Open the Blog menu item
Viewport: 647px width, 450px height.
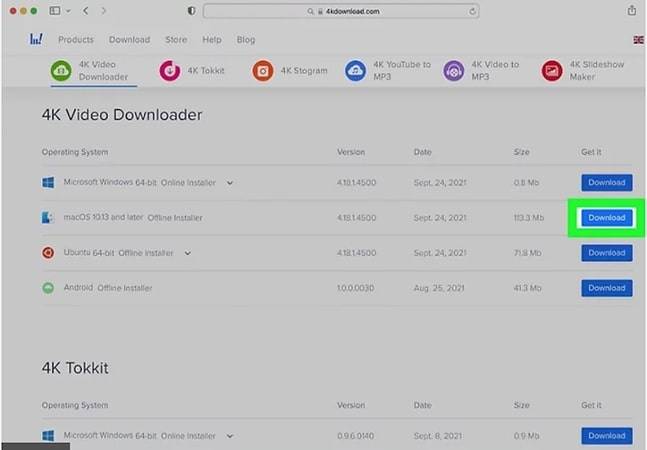(246, 40)
